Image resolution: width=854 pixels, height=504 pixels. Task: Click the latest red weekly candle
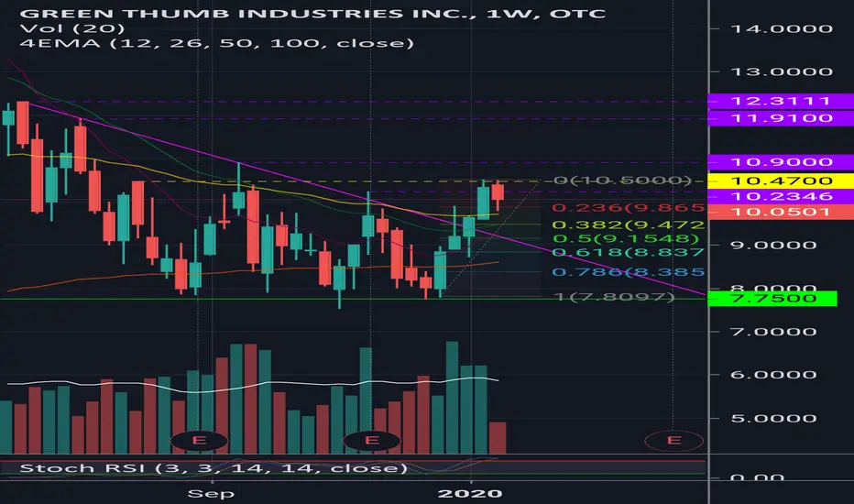tap(498, 192)
